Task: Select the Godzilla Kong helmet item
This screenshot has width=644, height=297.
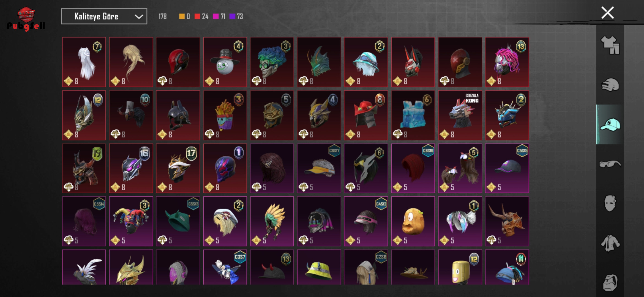Action: (x=460, y=115)
